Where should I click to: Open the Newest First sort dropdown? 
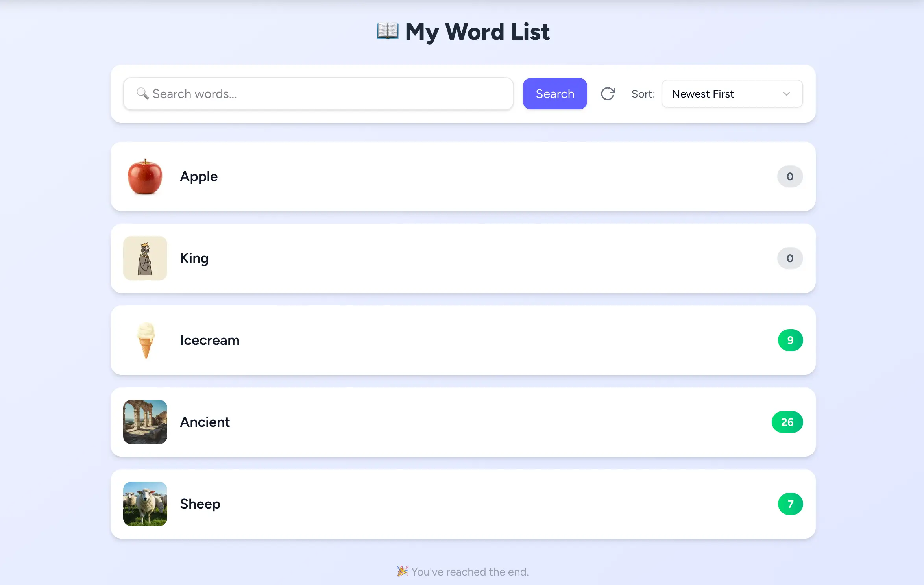pyautogui.click(x=732, y=94)
